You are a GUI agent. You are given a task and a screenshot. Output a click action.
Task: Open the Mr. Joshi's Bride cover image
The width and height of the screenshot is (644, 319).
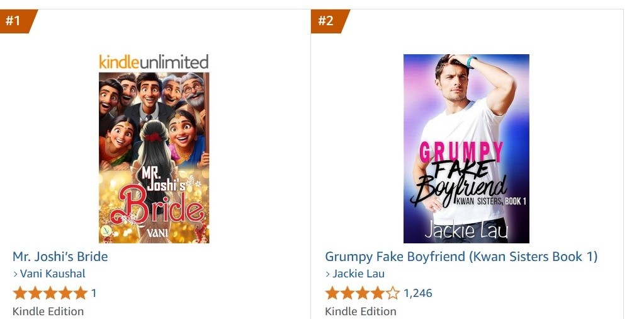coord(154,158)
